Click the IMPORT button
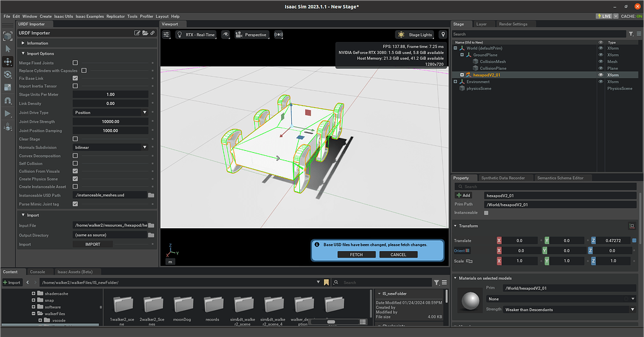The image size is (644, 337). pyautogui.click(x=93, y=245)
